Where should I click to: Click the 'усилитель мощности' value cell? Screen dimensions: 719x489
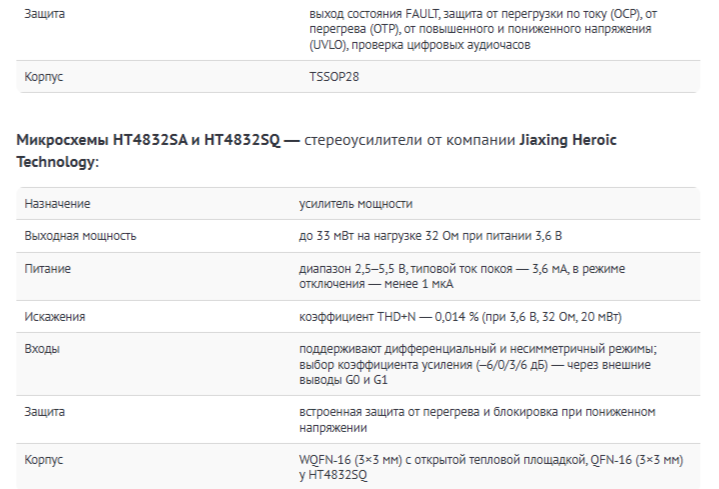click(x=356, y=204)
